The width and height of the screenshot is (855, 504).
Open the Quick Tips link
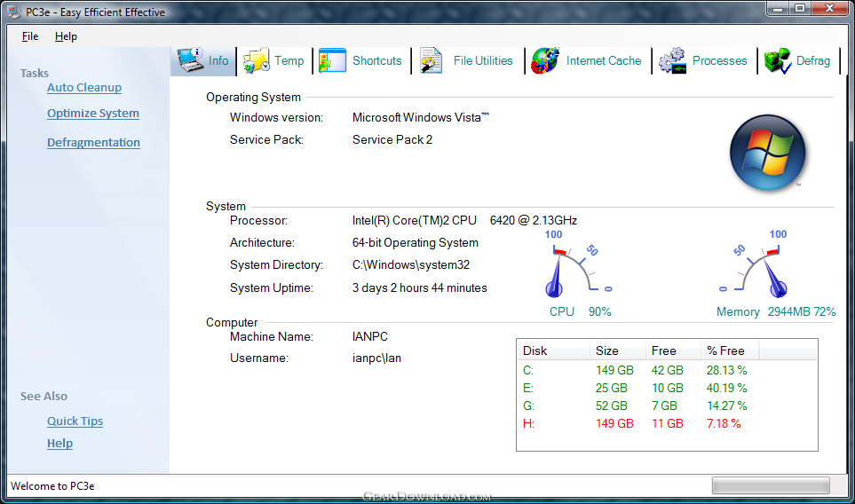pyautogui.click(x=75, y=421)
